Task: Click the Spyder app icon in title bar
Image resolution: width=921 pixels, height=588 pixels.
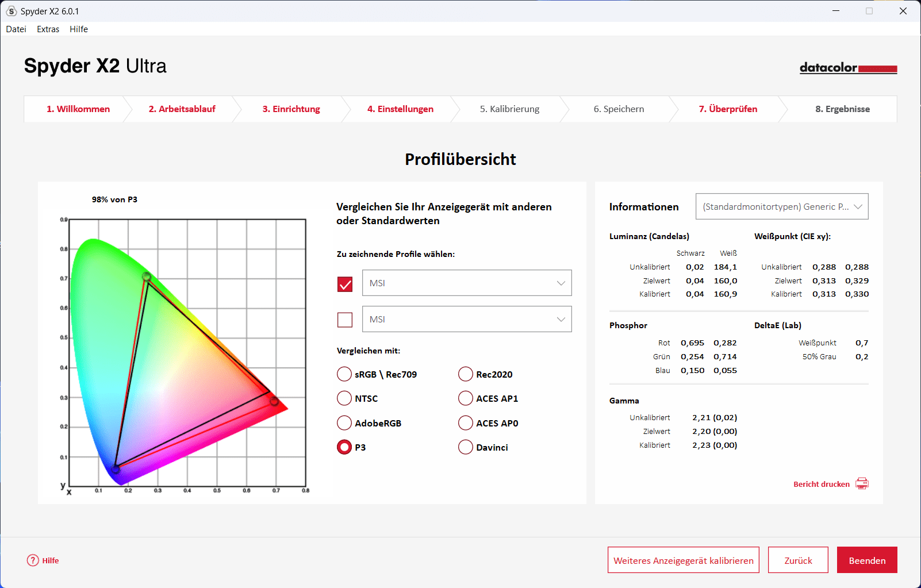Action: 11,11
